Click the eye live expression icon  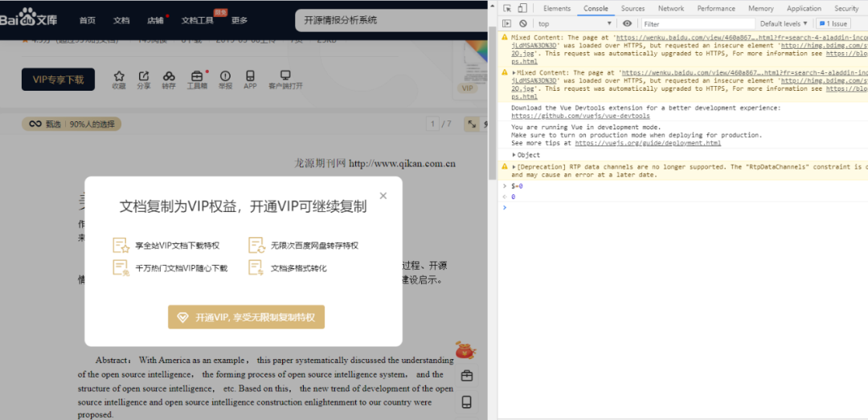627,24
